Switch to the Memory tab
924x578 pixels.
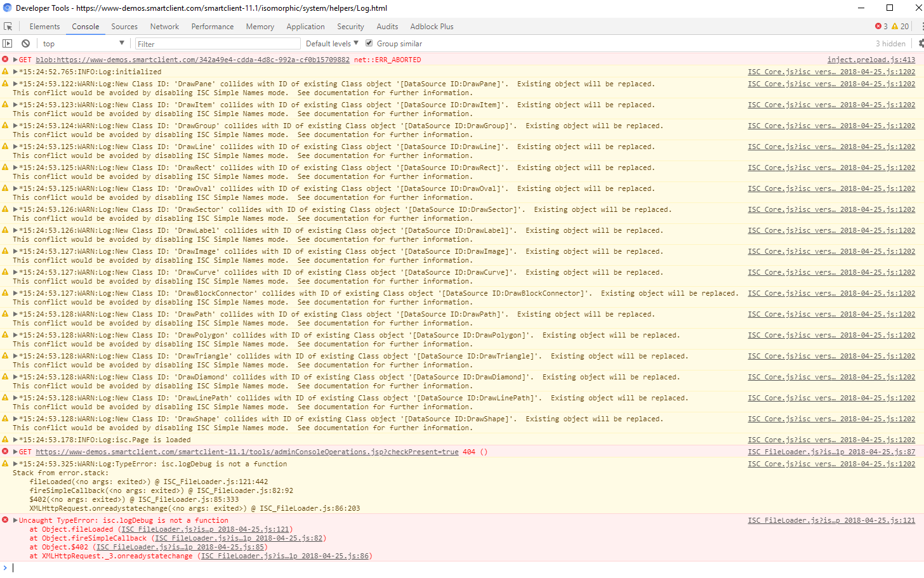pos(260,27)
